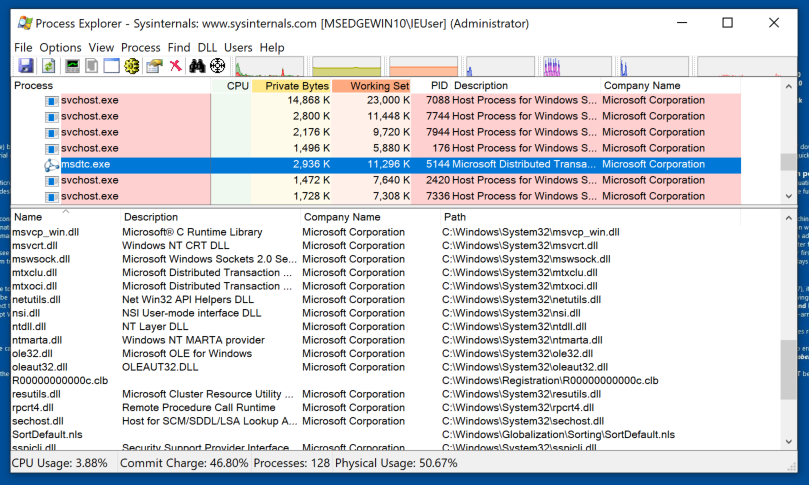The width and height of the screenshot is (809, 485).
Task: Click the DLL pane scrollbar thumb
Action: (x=788, y=369)
